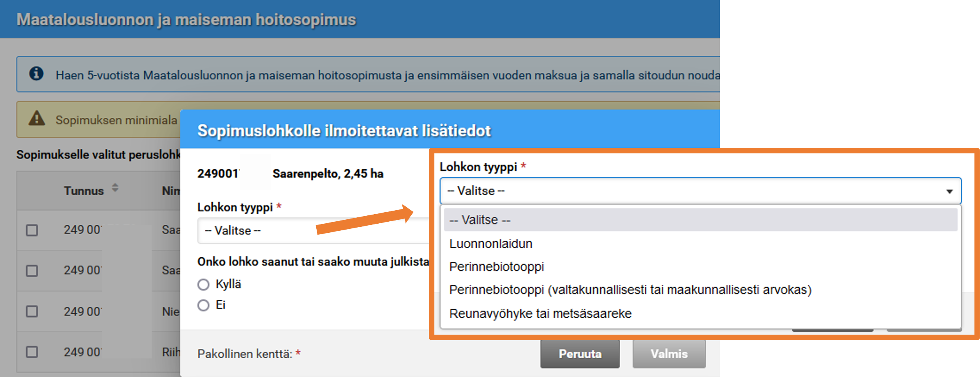
Task: Select Luonnonlaidun from the dropdown list
Action: 491,243
